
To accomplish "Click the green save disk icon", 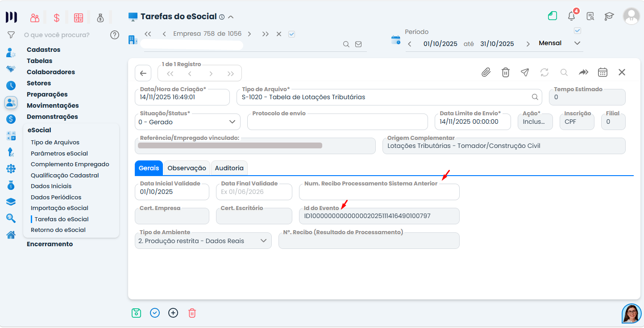I will click(137, 313).
